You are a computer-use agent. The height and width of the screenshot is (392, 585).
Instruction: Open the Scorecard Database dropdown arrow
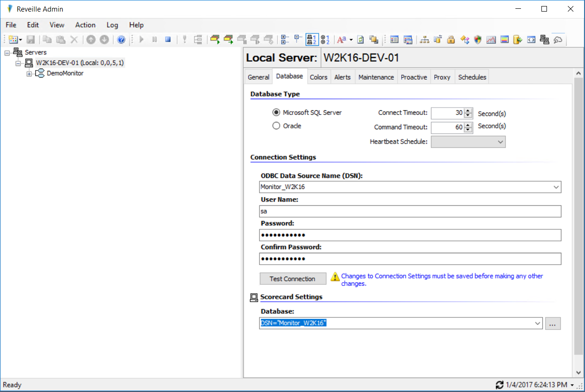tap(538, 323)
